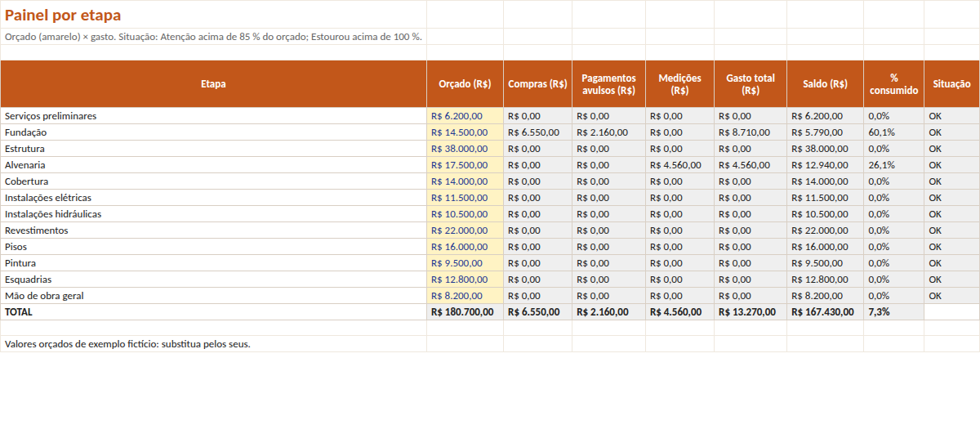Viewport: 980px width, 425px height.
Task: Click the 'Serviços preliminares' row label
Action: tap(213, 116)
